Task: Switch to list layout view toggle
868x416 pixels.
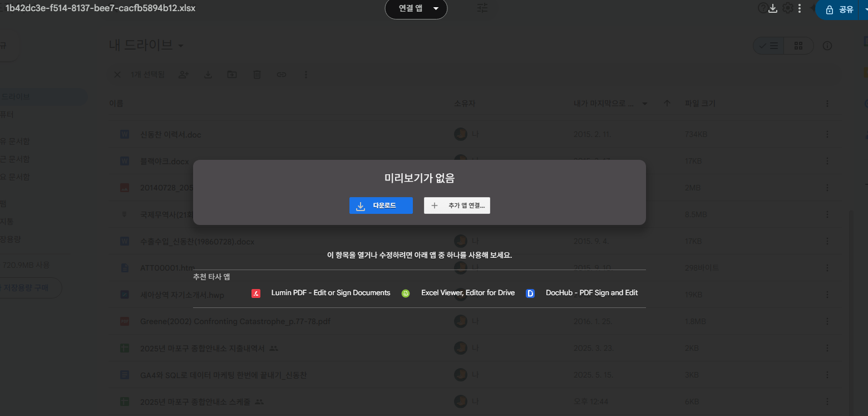Action: [769, 46]
